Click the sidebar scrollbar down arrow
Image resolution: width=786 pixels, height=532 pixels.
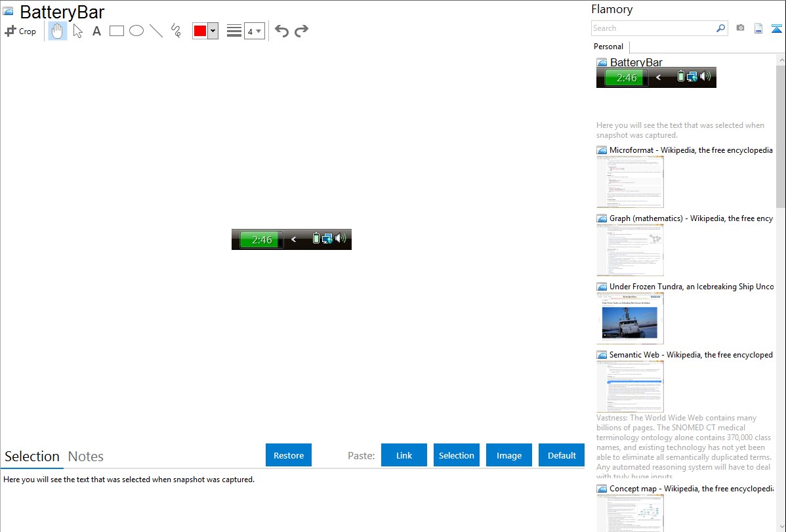(x=781, y=527)
